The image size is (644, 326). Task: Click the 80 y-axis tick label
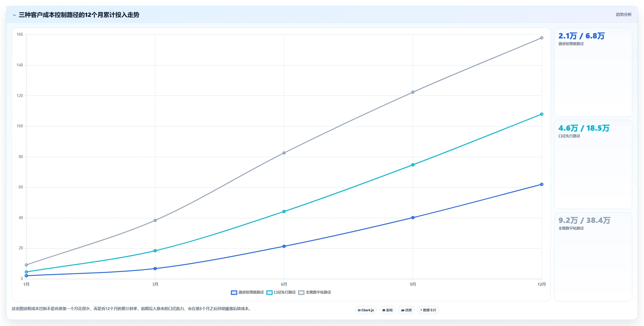pyautogui.click(x=21, y=157)
